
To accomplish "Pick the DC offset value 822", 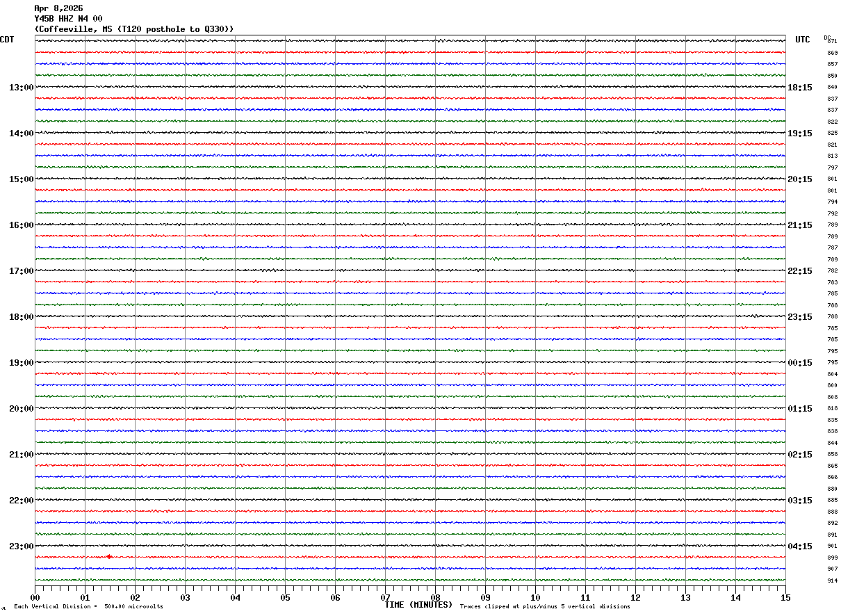I will 833,122.
